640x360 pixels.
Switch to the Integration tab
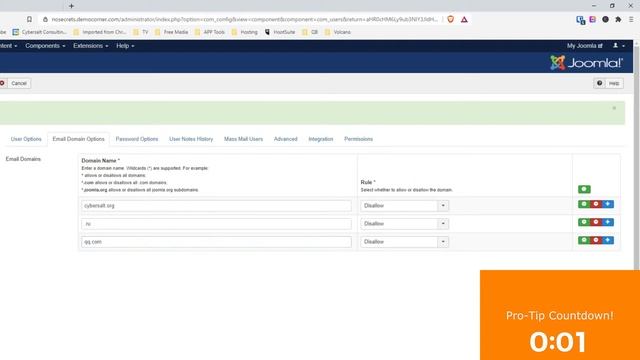pyautogui.click(x=321, y=139)
